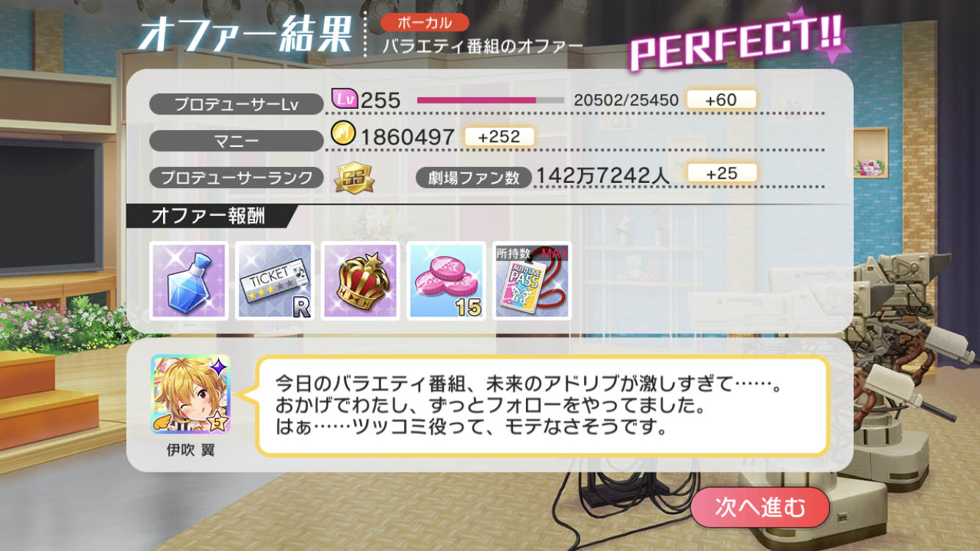Tap the Auto Live Pass reward icon
This screenshot has height=551, width=980.
click(533, 281)
